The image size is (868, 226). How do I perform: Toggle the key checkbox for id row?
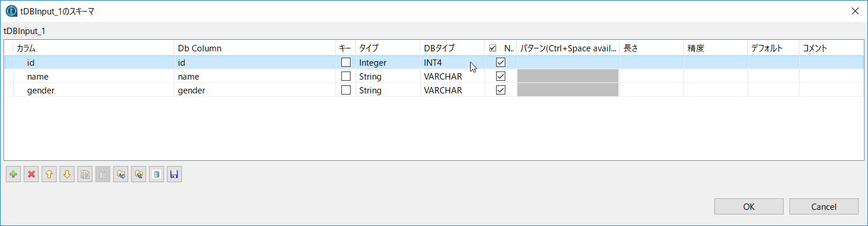[x=346, y=62]
